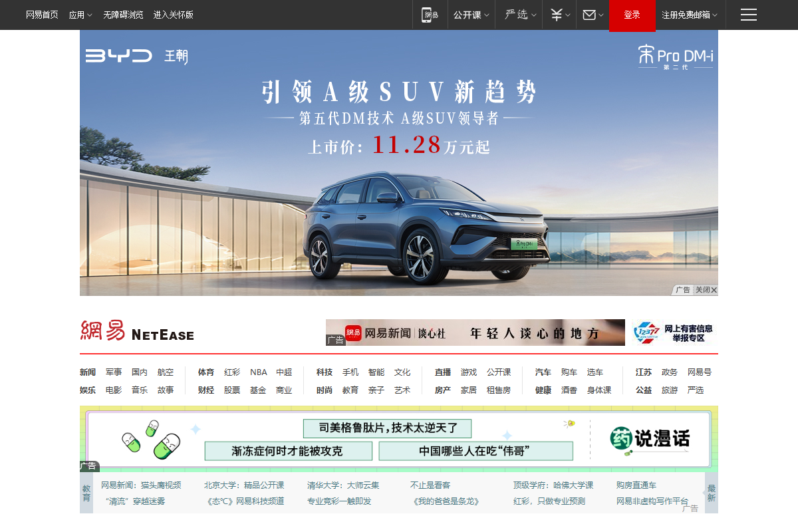Image resolution: width=798 pixels, height=532 pixels.
Task: Click the NetEase mobile phone app icon
Action: coord(430,15)
